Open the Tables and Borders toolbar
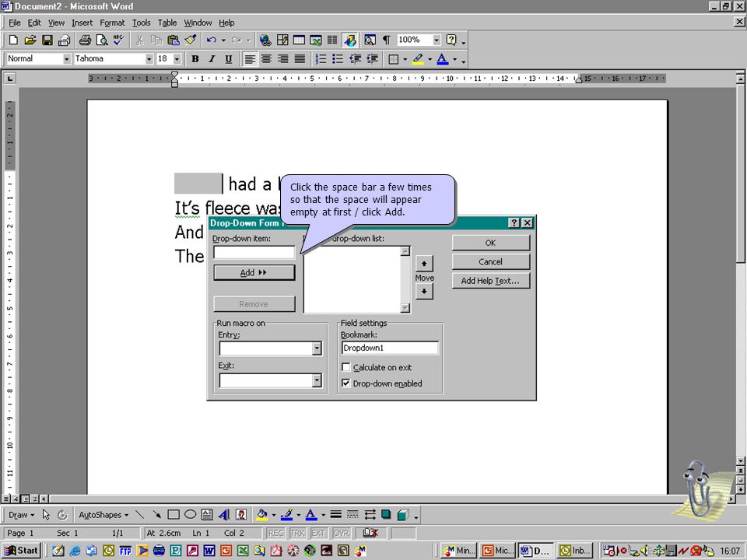This screenshot has height=560, width=747. 282,40
